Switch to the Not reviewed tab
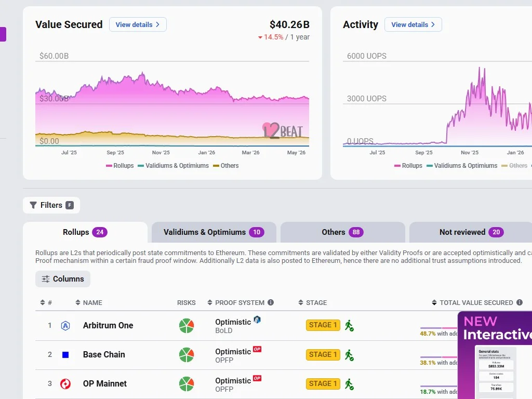532x399 pixels. pyautogui.click(x=471, y=232)
